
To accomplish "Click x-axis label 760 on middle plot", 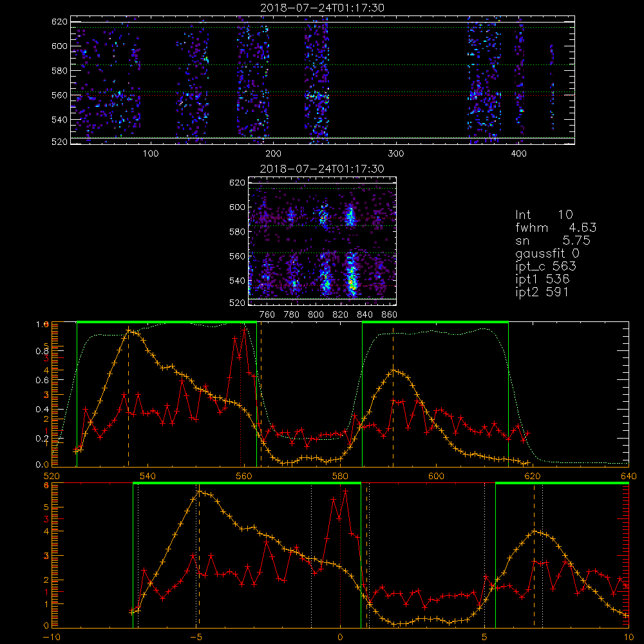I will coord(267,315).
